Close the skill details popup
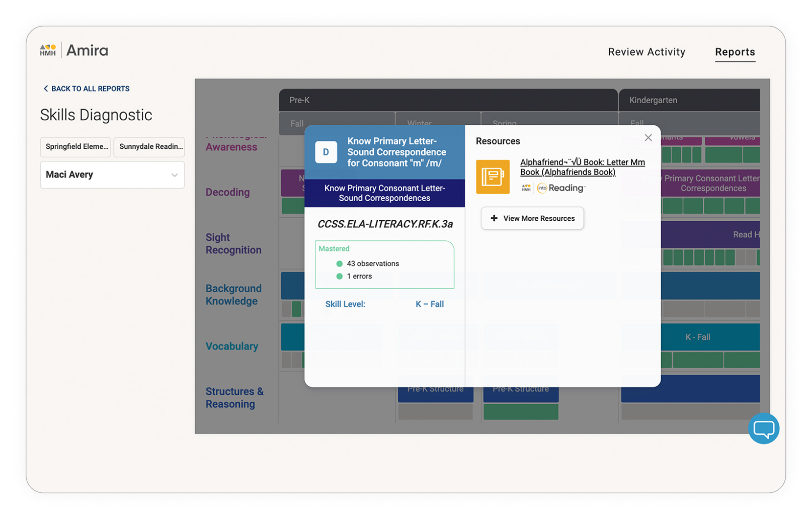 (x=648, y=138)
